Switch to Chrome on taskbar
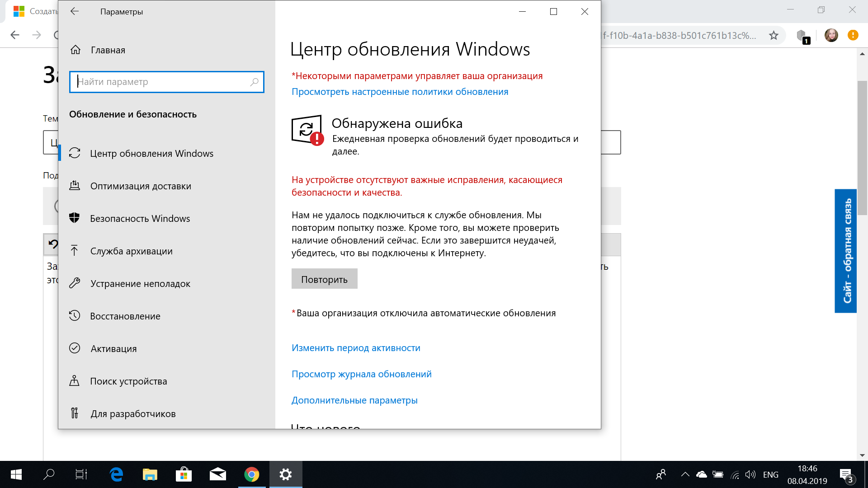This screenshot has width=868, height=488. [252, 474]
